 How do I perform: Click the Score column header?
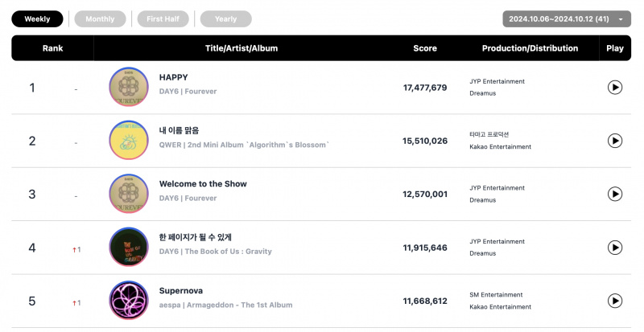pos(425,48)
